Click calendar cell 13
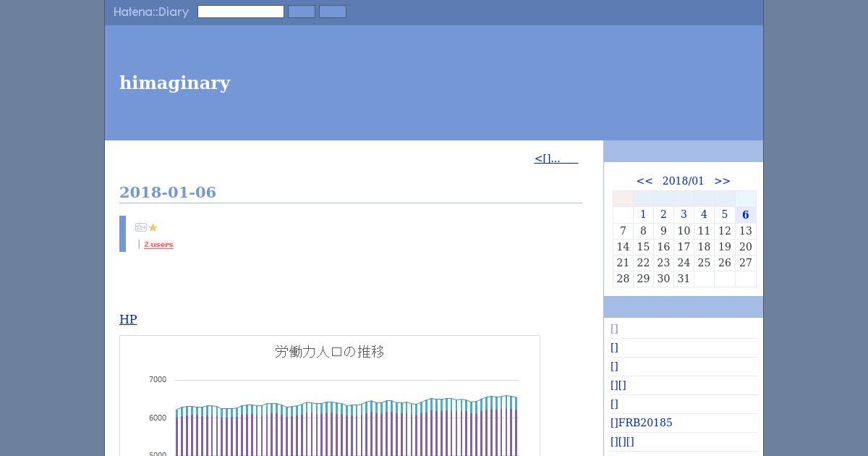 click(746, 231)
